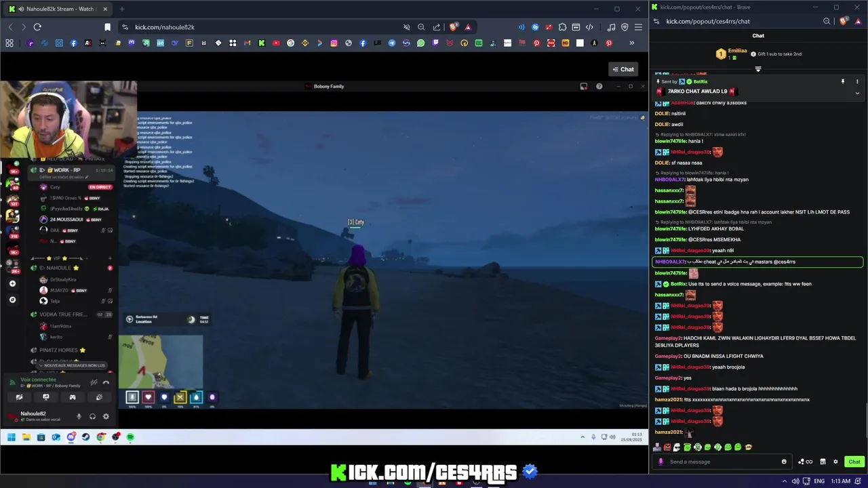The image size is (868, 488).
Task: Open Discord user settings gear for Nahoule82
Action: [106, 416]
